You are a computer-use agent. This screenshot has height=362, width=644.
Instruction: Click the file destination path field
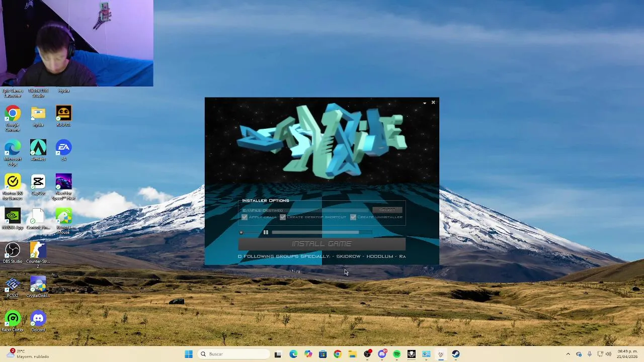coord(306,210)
